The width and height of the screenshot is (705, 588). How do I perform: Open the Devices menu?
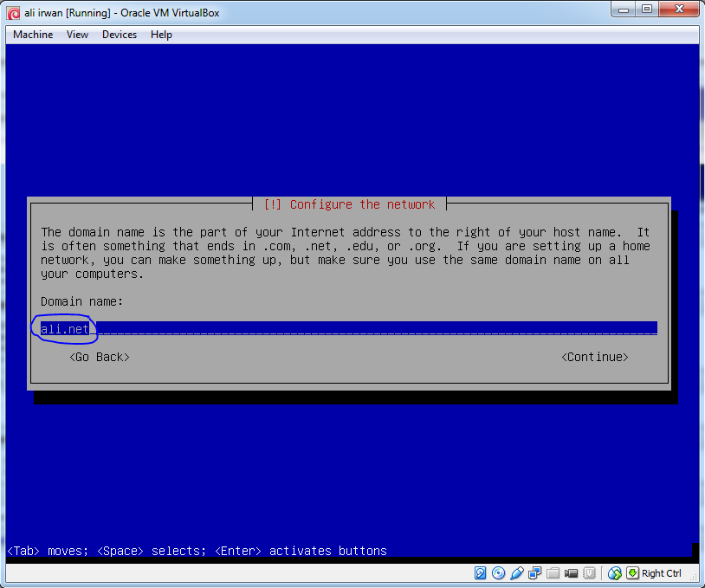pyautogui.click(x=120, y=35)
